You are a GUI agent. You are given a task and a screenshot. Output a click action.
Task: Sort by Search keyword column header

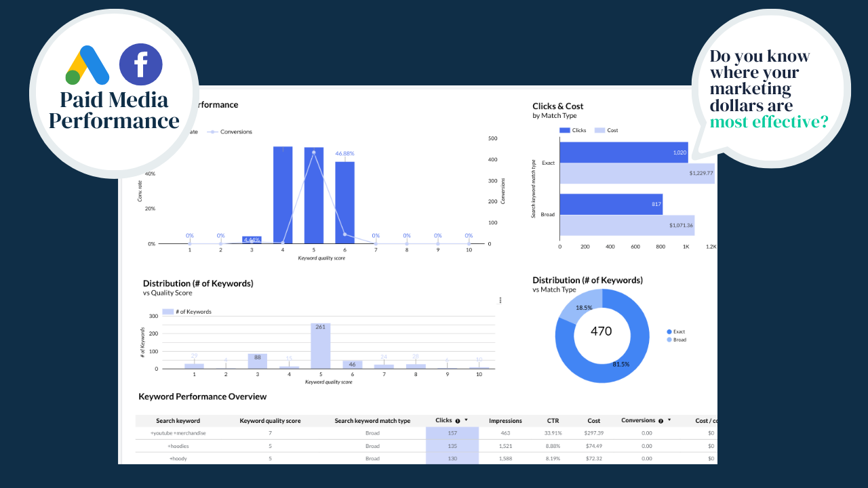[178, 421]
